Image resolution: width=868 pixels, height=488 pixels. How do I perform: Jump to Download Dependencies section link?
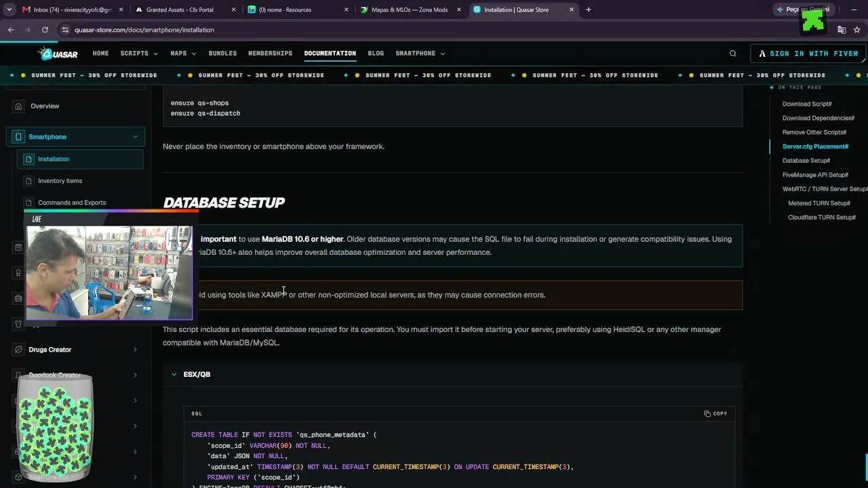pyautogui.click(x=818, y=118)
